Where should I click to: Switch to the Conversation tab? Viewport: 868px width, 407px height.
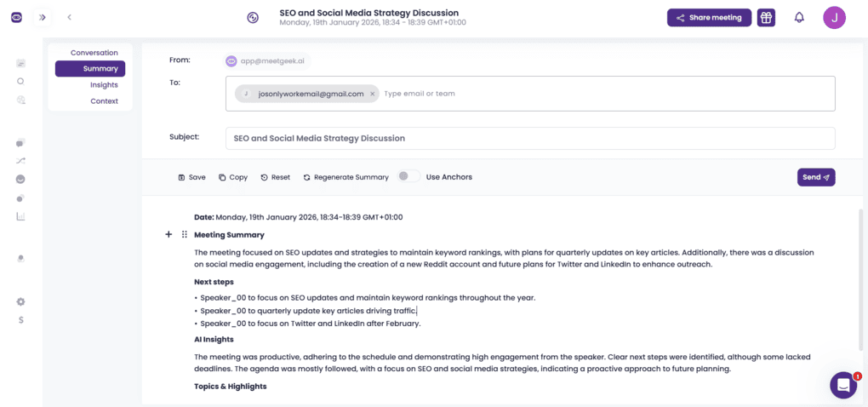click(94, 53)
